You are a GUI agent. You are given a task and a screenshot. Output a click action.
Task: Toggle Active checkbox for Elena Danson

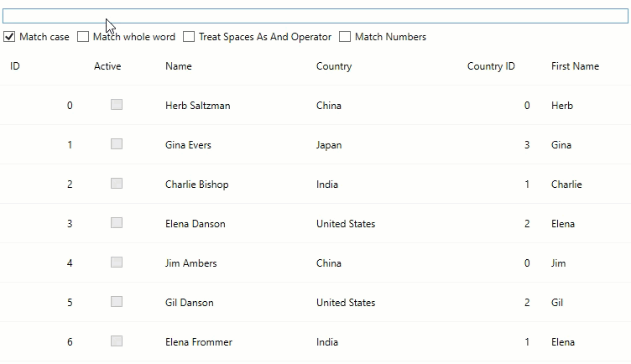[117, 223]
